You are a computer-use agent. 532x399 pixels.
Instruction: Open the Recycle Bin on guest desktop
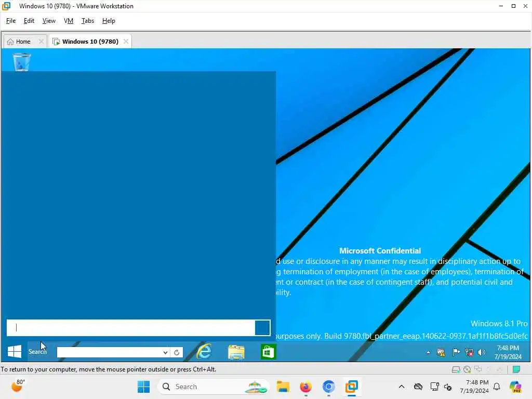pos(22,62)
